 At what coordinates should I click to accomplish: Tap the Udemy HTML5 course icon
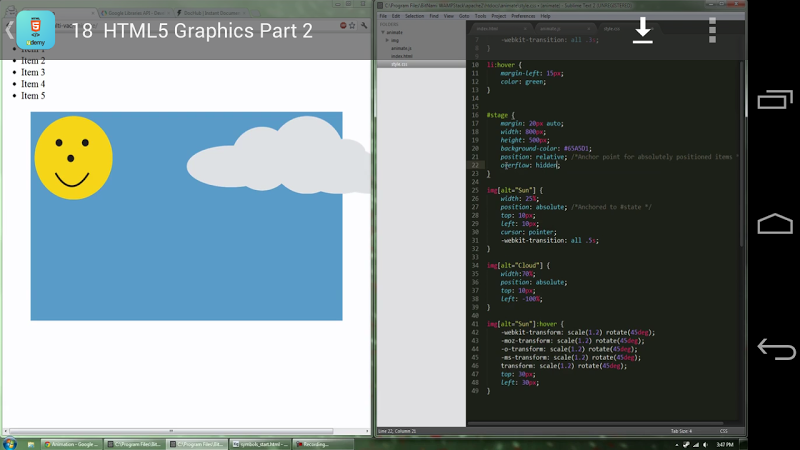36,30
